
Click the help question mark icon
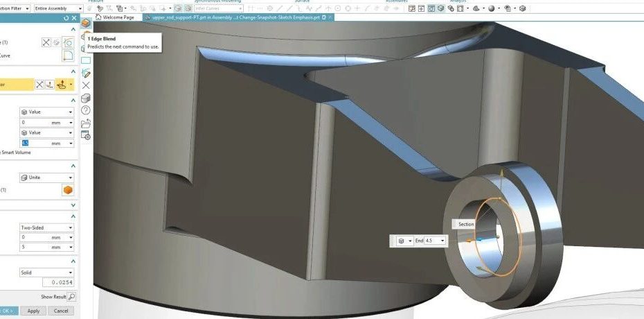coord(86,110)
